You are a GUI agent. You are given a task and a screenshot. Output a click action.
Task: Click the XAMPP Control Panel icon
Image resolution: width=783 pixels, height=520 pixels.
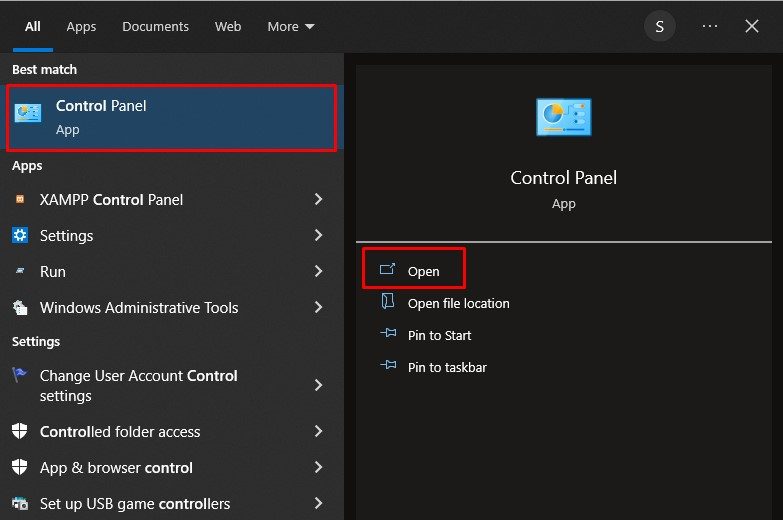coord(20,199)
